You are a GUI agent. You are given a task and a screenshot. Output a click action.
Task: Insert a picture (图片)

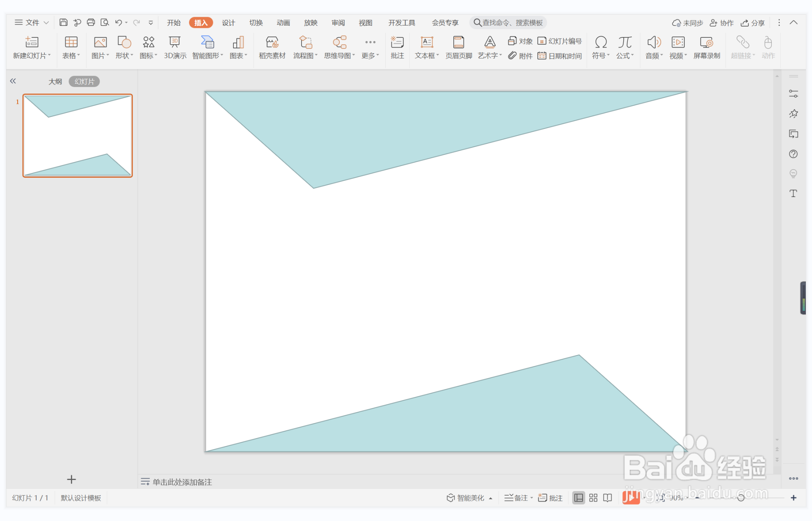(100, 48)
